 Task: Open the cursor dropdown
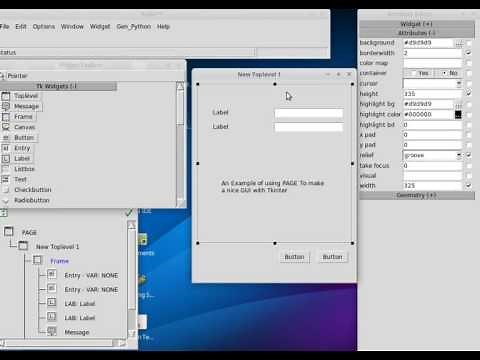[459, 83]
